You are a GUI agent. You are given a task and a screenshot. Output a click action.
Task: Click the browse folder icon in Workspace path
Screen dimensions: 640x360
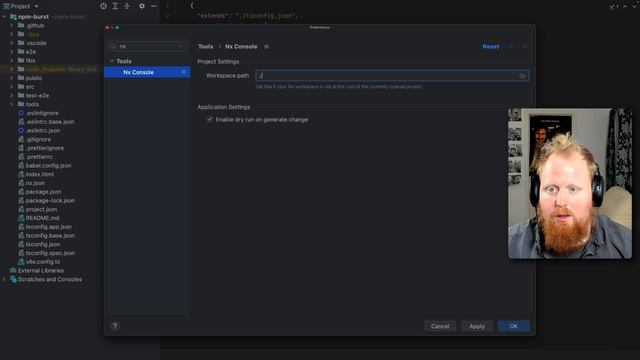coord(522,76)
